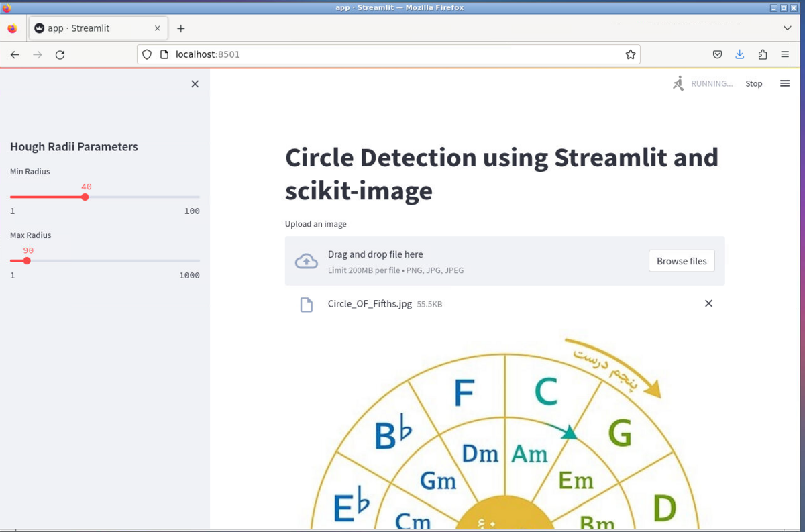This screenshot has width=805, height=532.
Task: Click the 55.5KB file size text
Action: [x=429, y=305]
